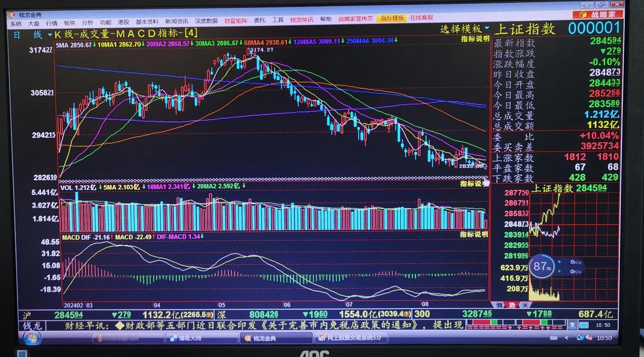
Task: Click 指标说明 on the VOL panel
Action: [474, 184]
